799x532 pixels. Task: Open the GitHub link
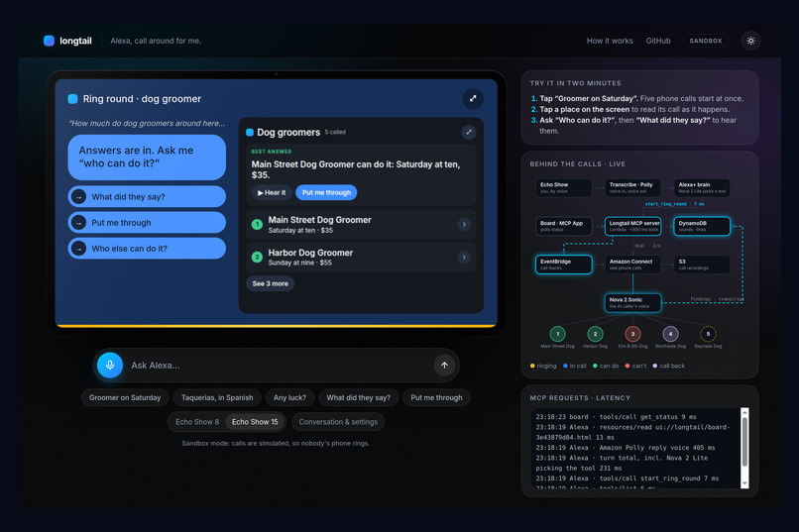click(658, 41)
